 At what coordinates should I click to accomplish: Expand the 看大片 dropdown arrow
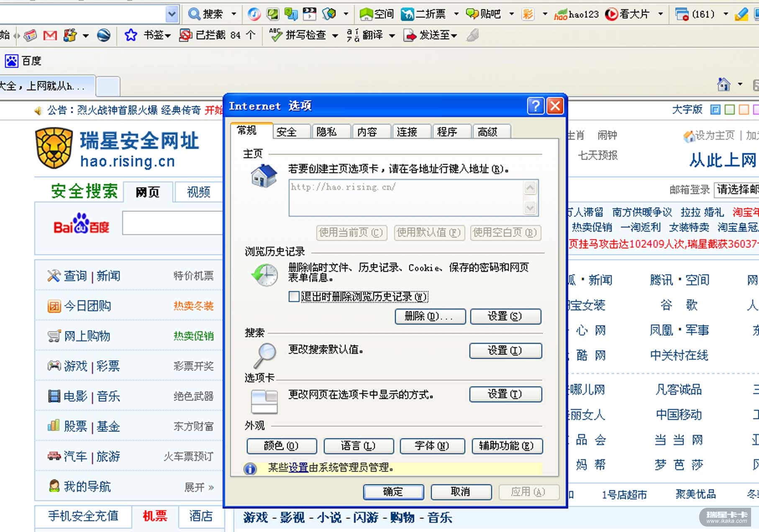[660, 14]
